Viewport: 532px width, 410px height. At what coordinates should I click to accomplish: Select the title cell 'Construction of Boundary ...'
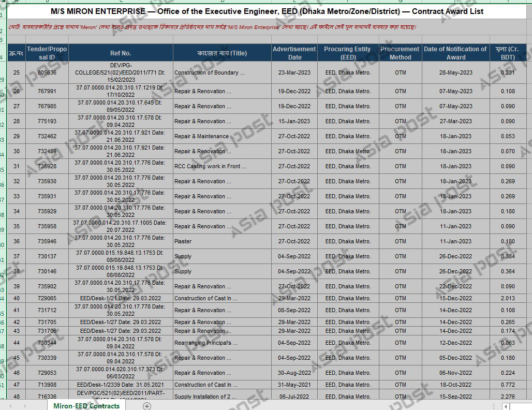coord(222,72)
